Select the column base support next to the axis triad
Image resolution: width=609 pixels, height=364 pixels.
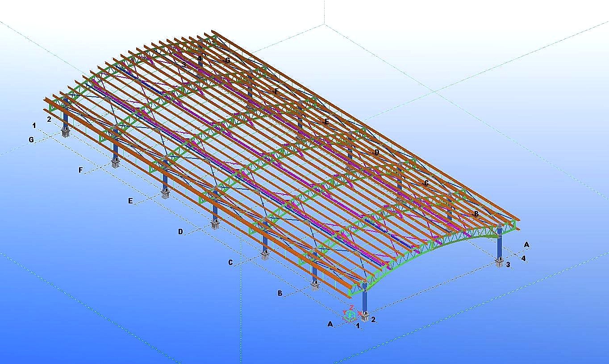[x=365, y=317]
